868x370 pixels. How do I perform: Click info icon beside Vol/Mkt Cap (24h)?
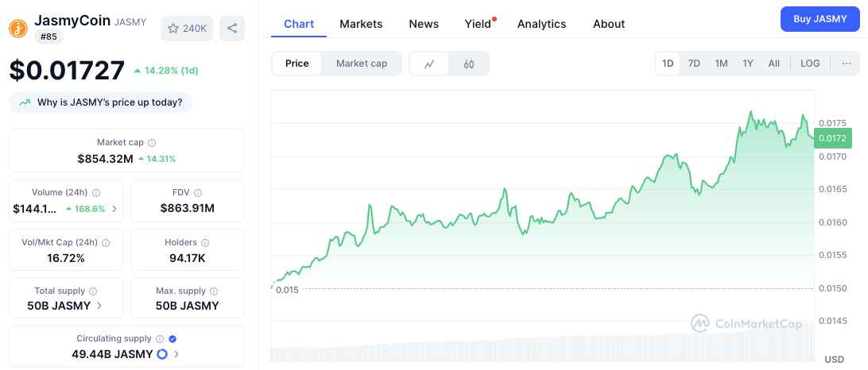106,243
